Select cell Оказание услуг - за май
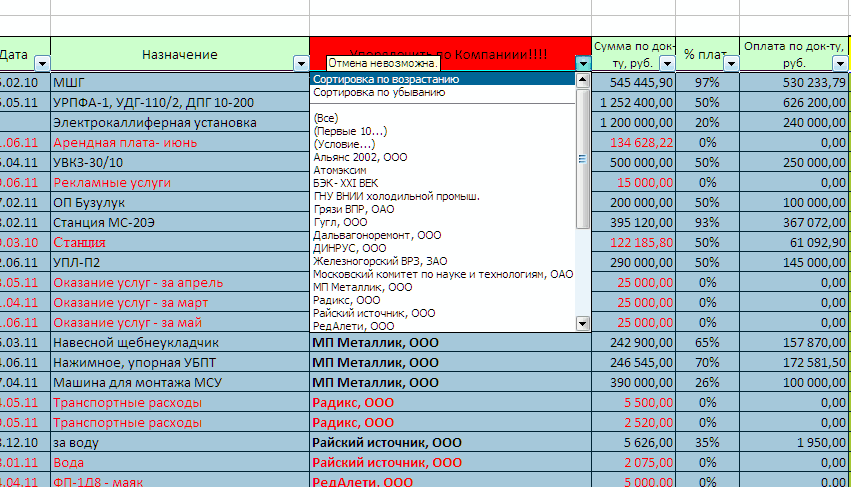This screenshot has width=851, height=487. (180, 322)
